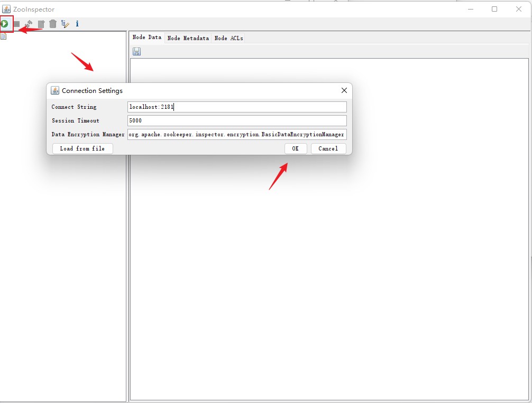Click the green Connect play icon
The width and height of the screenshot is (532, 403).
(x=5, y=24)
